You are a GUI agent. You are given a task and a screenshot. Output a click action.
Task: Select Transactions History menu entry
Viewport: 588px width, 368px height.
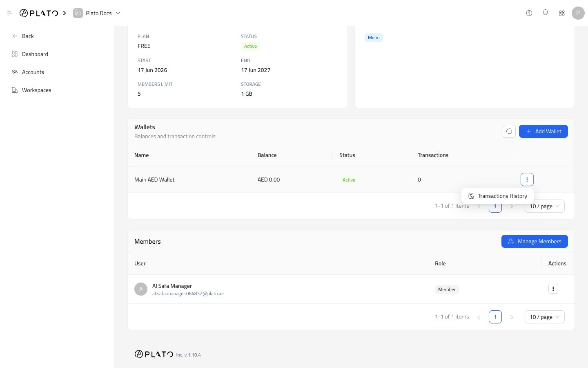[x=497, y=196]
